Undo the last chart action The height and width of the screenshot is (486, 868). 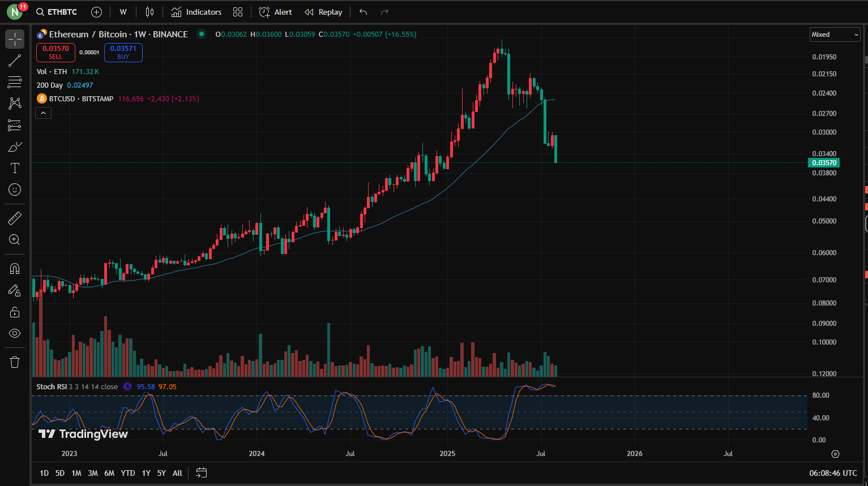[x=363, y=12]
